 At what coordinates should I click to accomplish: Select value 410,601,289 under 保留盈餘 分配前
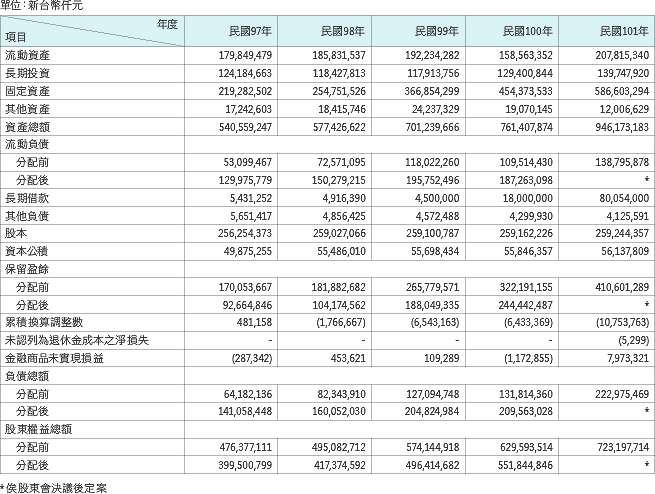pos(622,287)
